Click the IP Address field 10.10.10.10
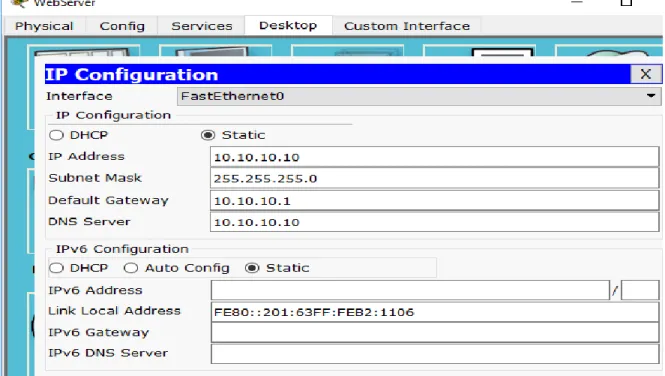Image resolution: width=665 pixels, height=376 pixels. (x=434, y=157)
